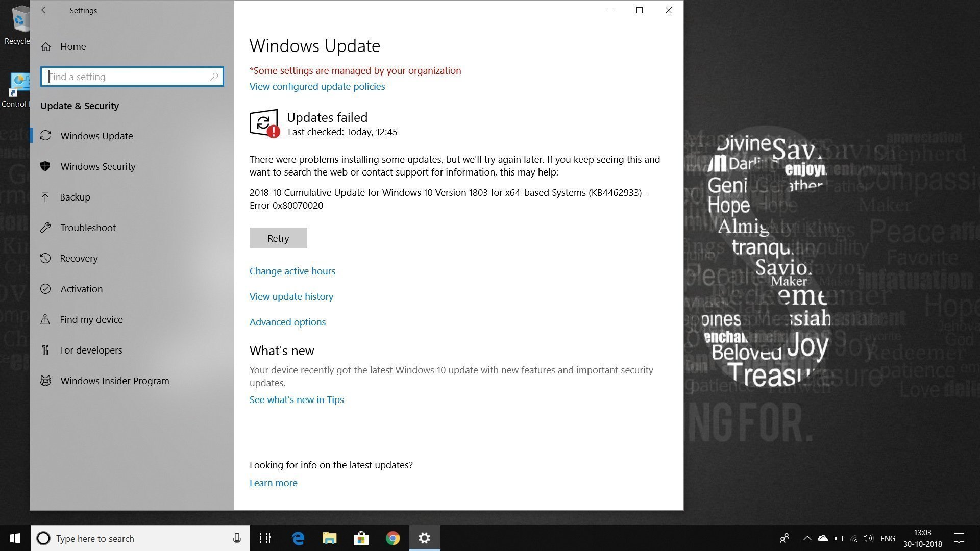Launch Google Chrome from taskbar
This screenshot has height=551, width=980.
point(393,538)
